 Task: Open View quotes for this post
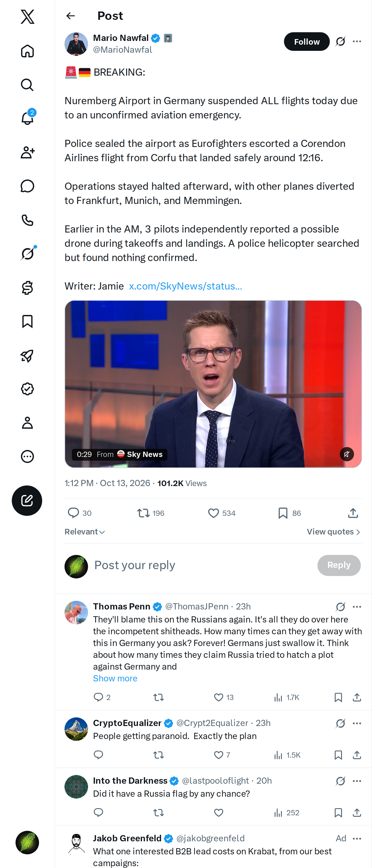(334, 531)
